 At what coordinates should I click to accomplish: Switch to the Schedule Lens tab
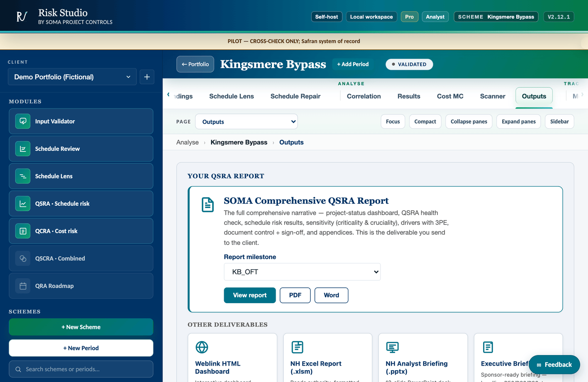[232, 96]
